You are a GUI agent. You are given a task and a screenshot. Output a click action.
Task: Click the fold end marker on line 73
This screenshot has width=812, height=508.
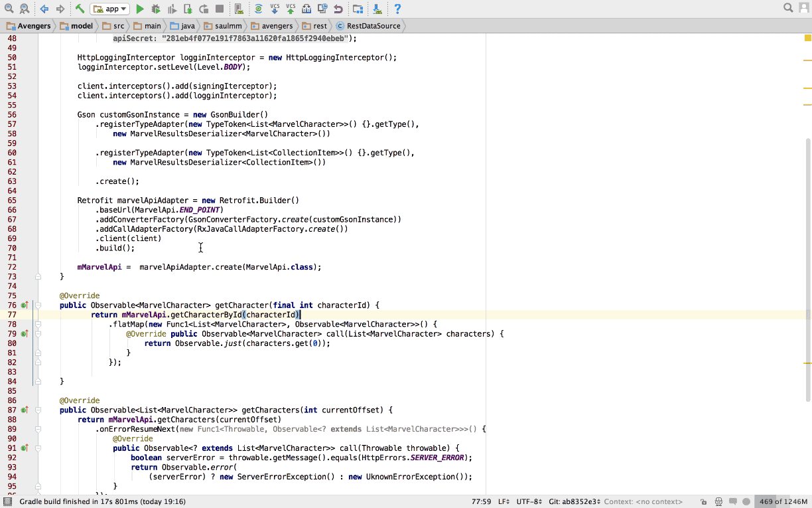pyautogui.click(x=38, y=277)
